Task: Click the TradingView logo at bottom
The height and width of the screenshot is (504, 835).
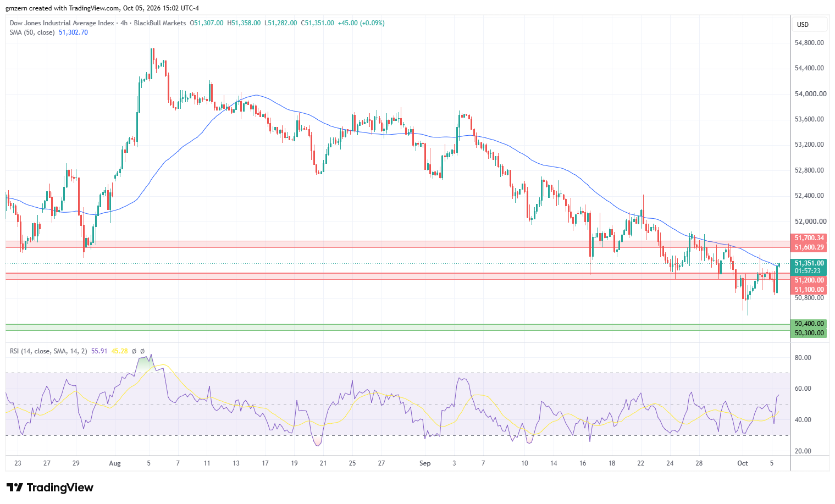Action: (50, 488)
